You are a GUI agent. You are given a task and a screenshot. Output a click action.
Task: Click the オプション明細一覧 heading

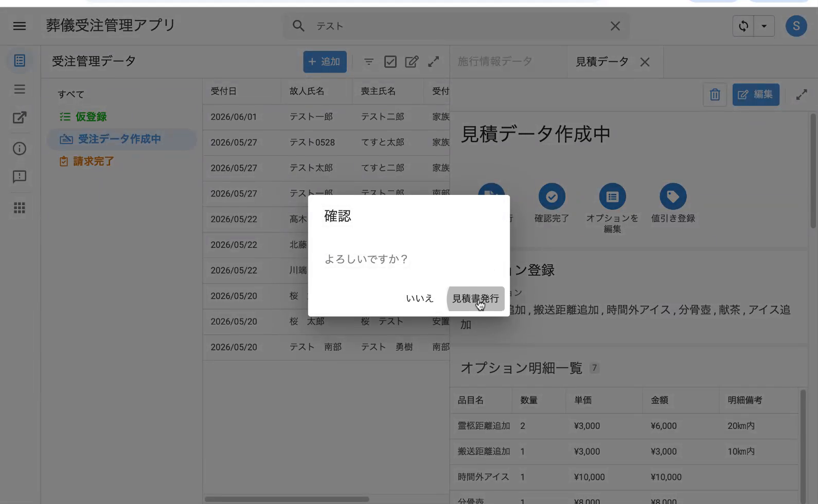point(521,368)
